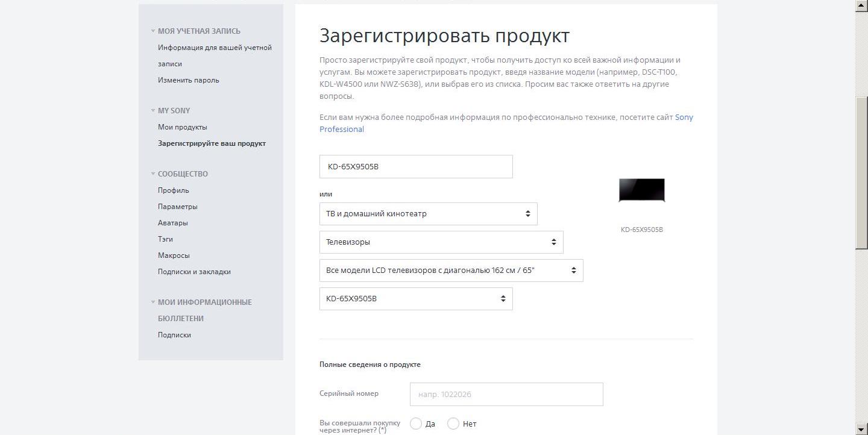
Task: Focus the Серийный номер input field
Action: coord(506,395)
